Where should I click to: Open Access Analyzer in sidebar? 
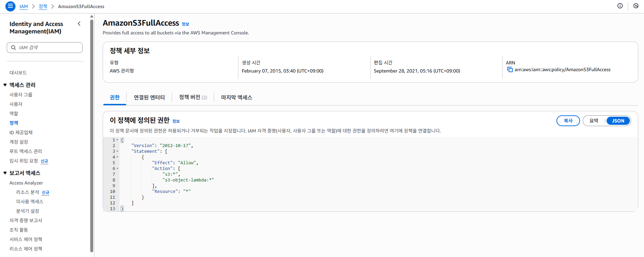[26, 183]
